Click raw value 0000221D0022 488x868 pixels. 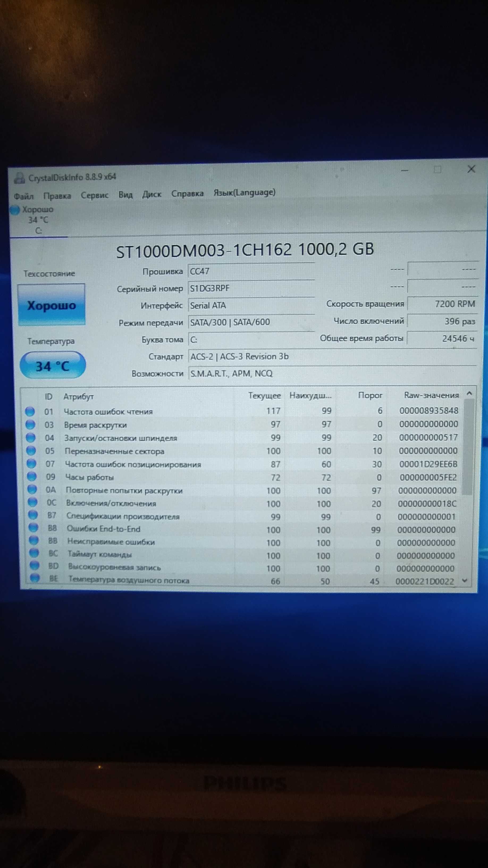pyautogui.click(x=425, y=581)
